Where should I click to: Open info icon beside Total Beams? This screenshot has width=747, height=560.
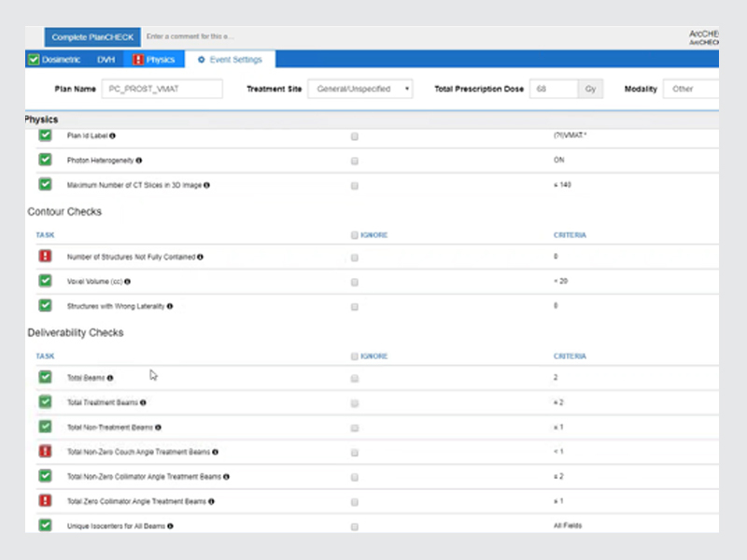(x=110, y=378)
